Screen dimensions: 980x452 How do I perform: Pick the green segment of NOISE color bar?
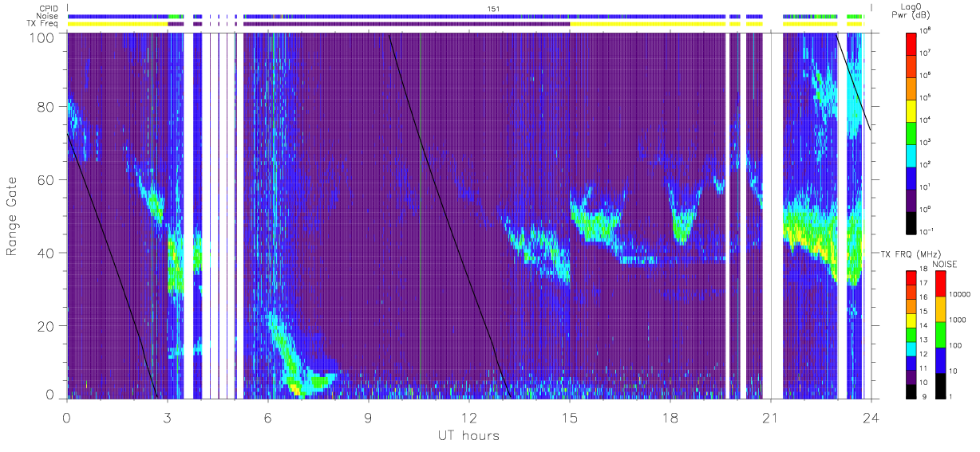click(x=939, y=333)
